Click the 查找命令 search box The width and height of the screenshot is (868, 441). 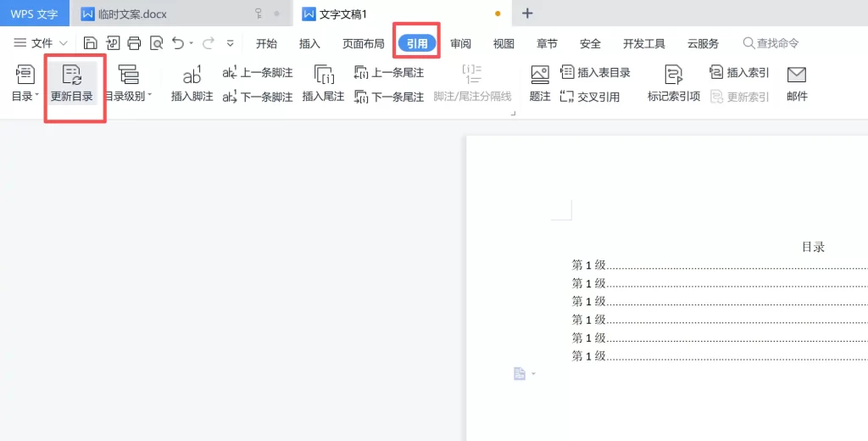point(771,43)
